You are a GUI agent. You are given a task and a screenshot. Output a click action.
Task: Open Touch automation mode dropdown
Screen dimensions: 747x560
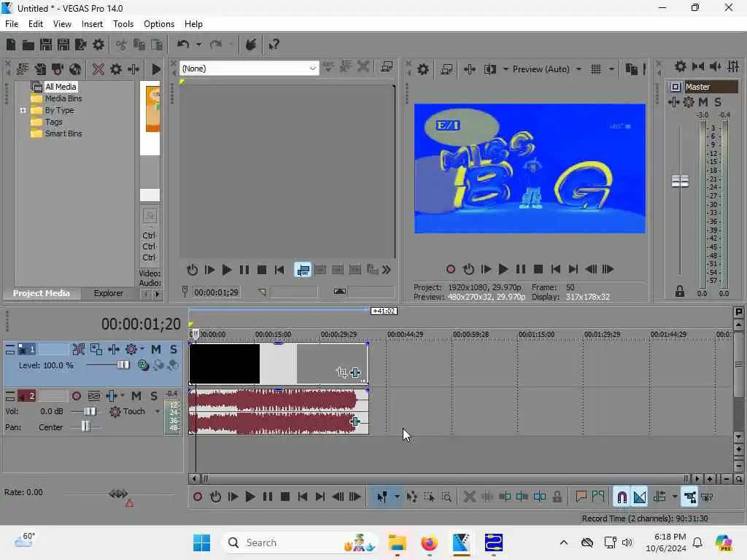click(x=158, y=411)
